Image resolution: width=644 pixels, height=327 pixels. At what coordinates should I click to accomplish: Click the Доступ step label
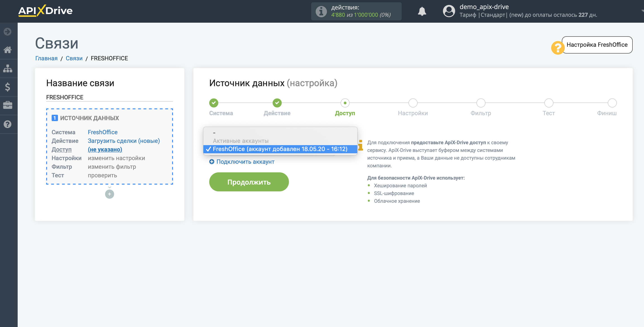(x=345, y=113)
